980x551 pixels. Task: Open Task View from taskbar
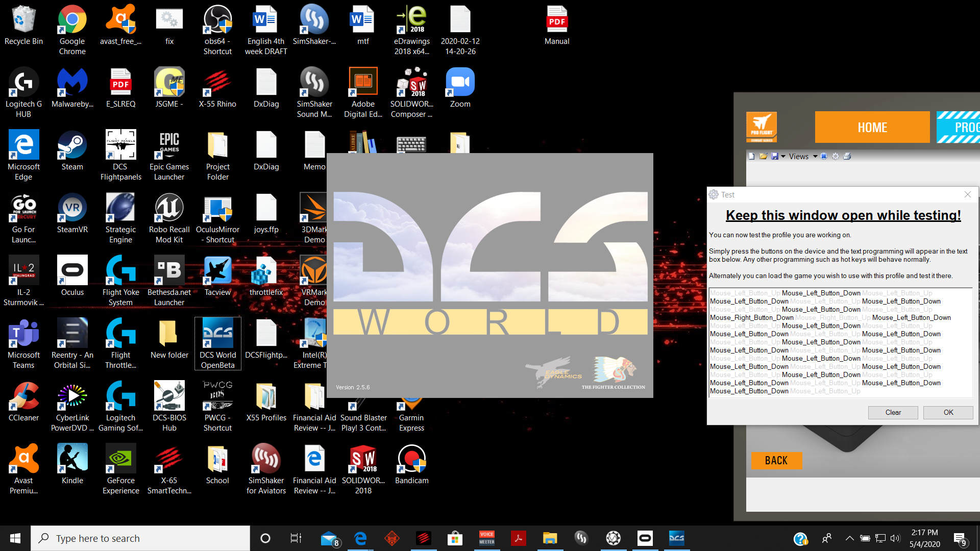coord(296,538)
